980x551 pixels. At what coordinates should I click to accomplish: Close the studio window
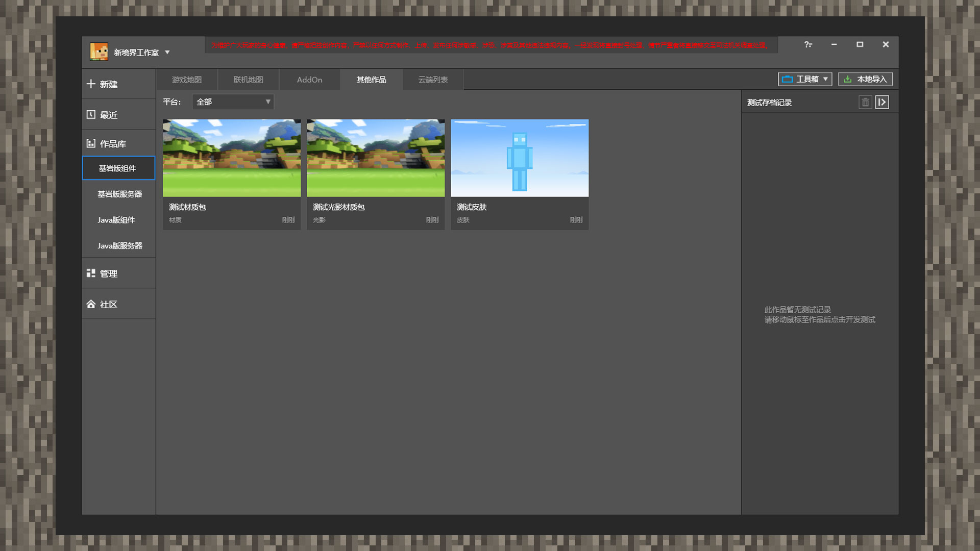tap(886, 44)
